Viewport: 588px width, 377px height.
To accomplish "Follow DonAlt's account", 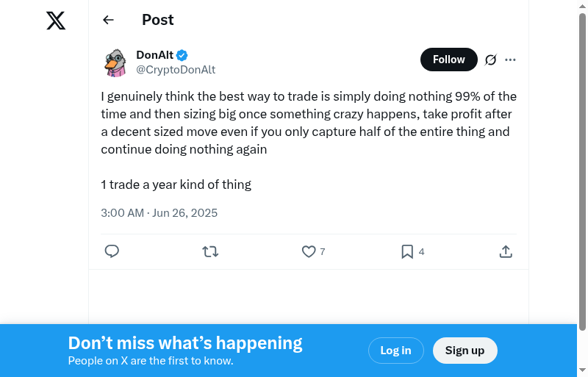I will pos(448,60).
